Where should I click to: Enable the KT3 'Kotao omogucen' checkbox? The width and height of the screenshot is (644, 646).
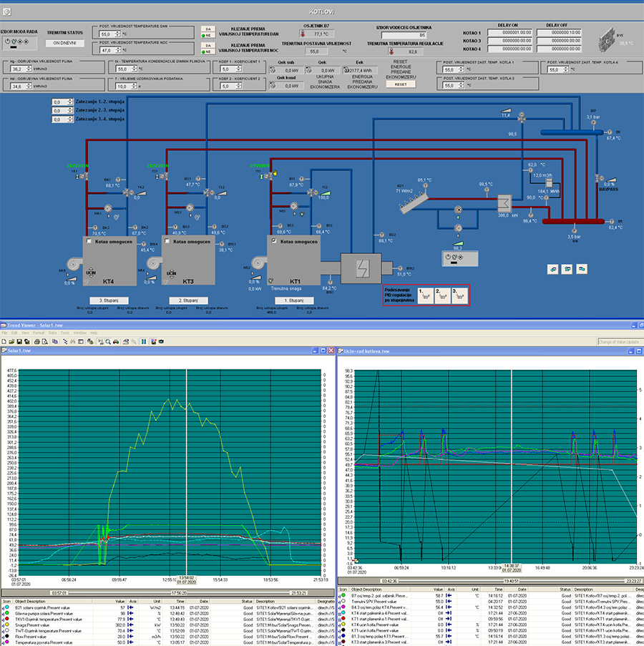pos(167,241)
